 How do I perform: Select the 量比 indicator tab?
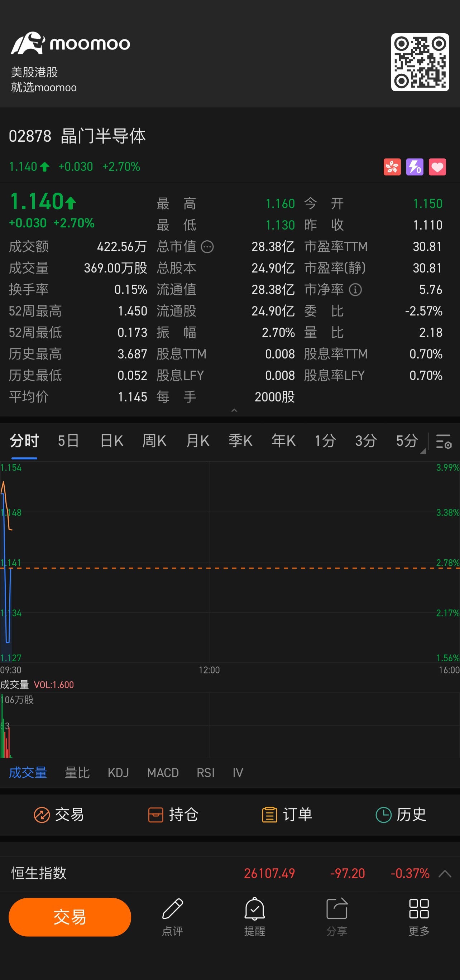77,773
